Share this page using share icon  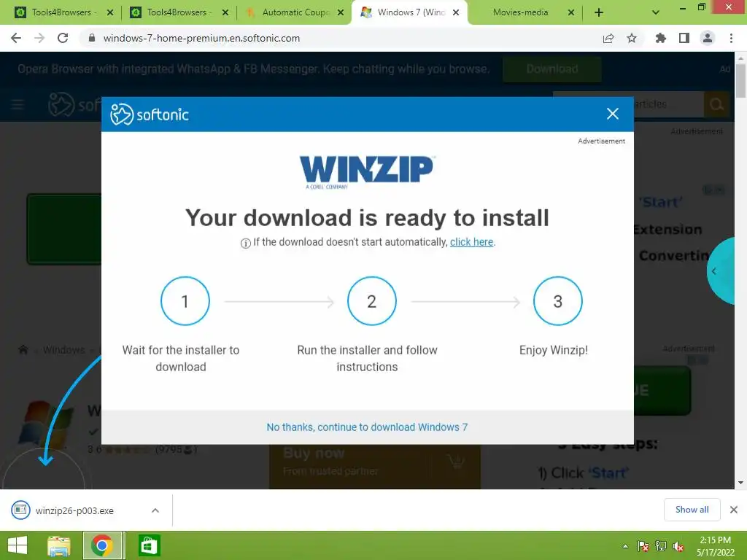[608, 38]
